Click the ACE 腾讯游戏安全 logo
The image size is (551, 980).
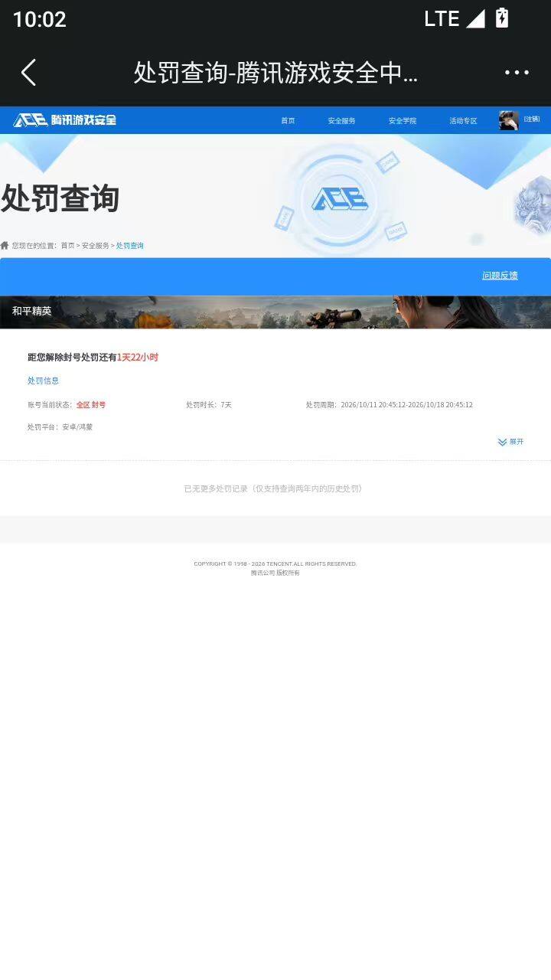pos(65,120)
